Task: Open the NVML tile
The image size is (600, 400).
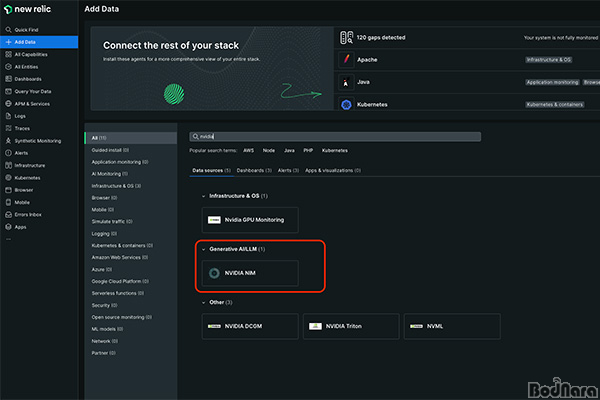Action: point(452,326)
